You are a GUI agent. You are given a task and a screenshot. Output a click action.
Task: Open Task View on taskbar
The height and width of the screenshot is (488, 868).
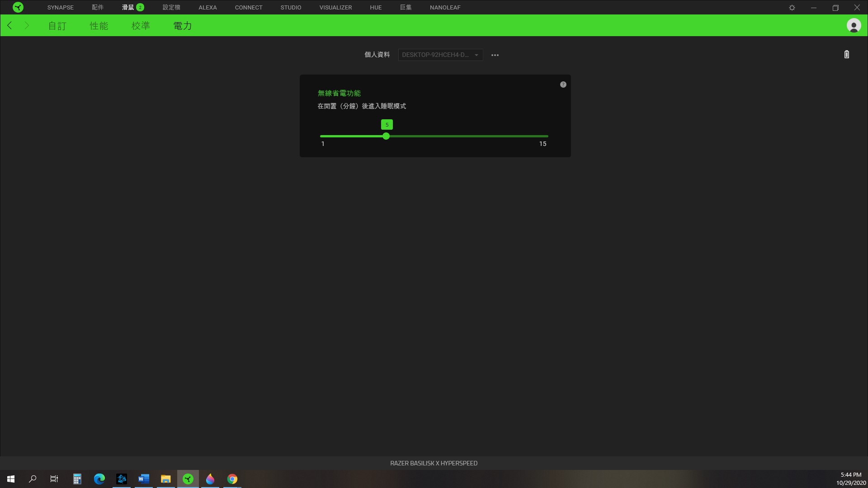tap(54, 479)
